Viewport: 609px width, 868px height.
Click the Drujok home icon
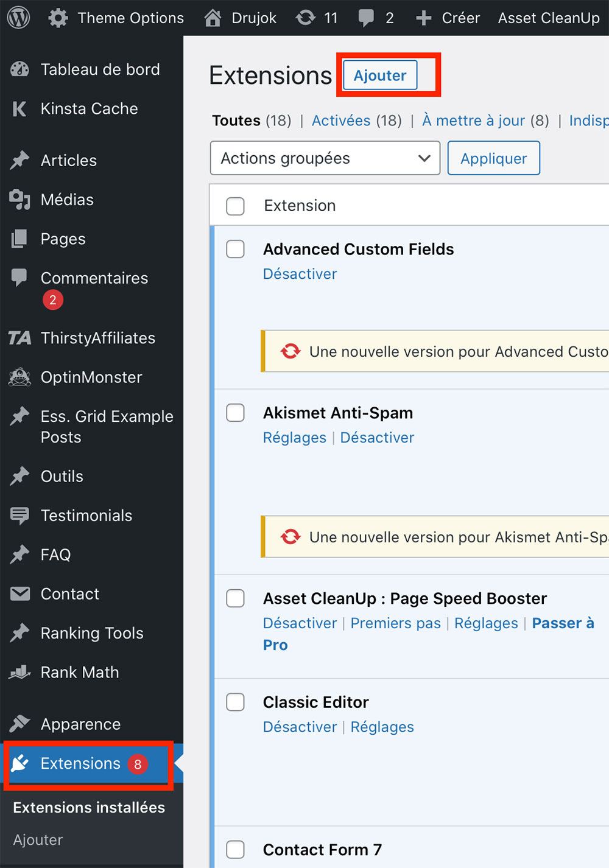coord(213,18)
